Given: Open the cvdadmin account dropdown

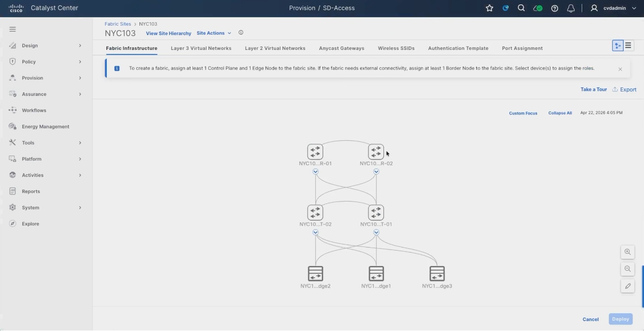Looking at the screenshot, I should (x=620, y=8).
